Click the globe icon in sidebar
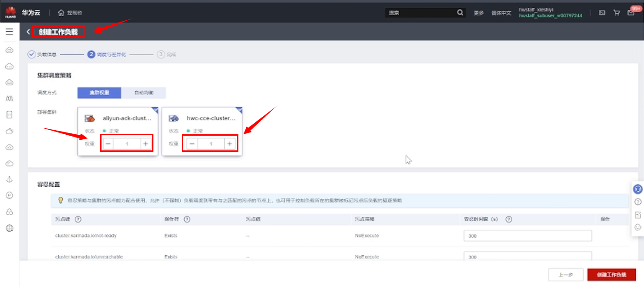Image resolution: width=644 pixels, height=287 pixels. click(9, 228)
